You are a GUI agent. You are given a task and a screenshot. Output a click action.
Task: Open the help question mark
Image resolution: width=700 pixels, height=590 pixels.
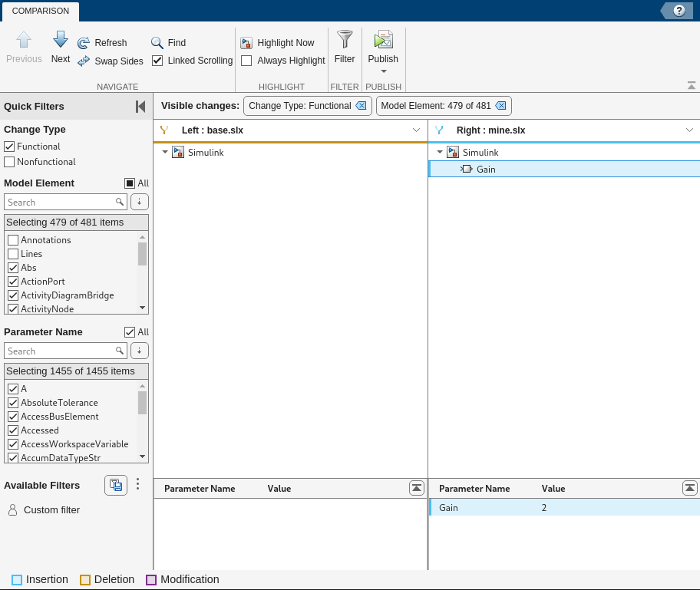click(x=679, y=11)
